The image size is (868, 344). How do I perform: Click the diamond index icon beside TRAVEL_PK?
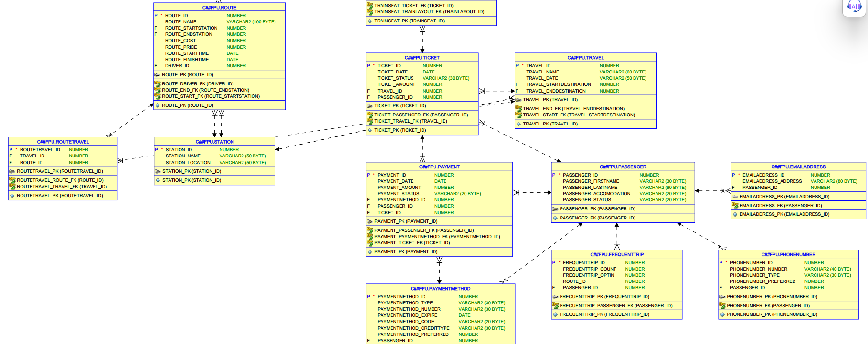pos(518,124)
